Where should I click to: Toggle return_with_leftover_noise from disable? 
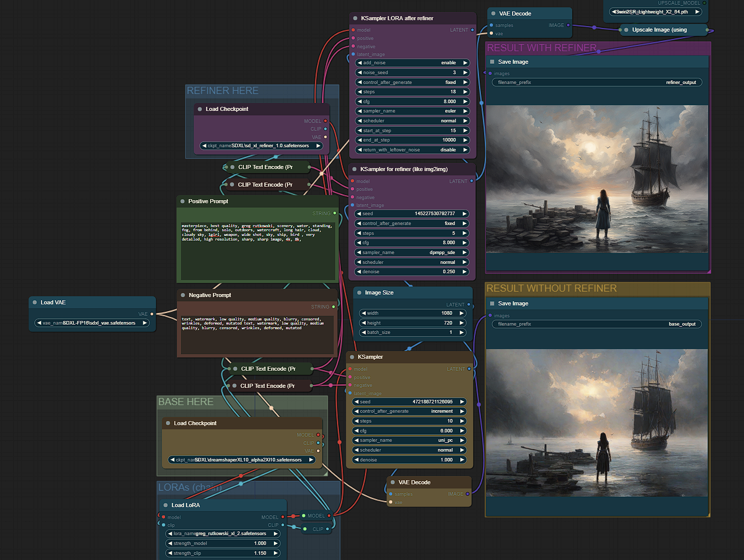[x=412, y=150]
